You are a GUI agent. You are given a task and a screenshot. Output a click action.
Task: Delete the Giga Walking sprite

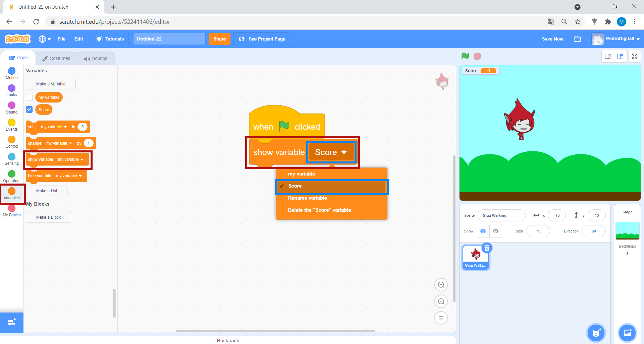point(487,248)
